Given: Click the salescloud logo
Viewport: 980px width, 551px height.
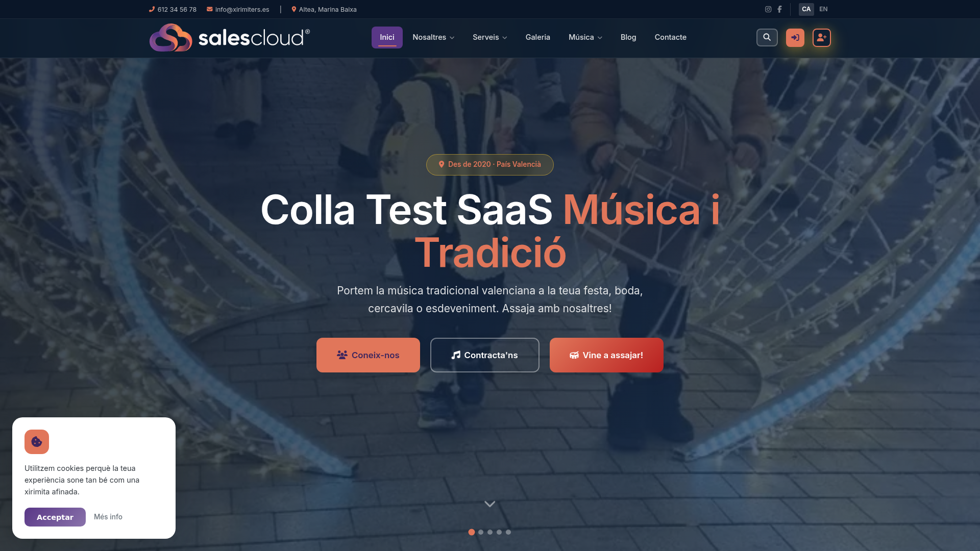Looking at the screenshot, I should point(230,38).
